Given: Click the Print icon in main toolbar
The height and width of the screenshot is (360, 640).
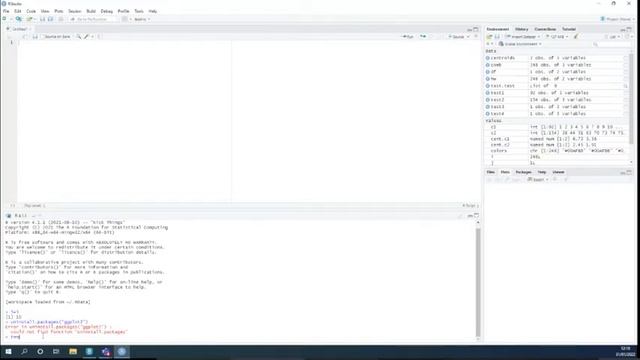Looking at the screenshot, I should point(61,19).
